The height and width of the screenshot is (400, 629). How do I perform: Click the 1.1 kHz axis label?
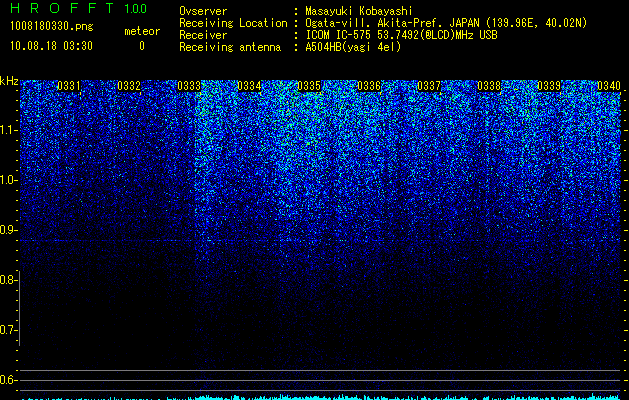(x=8, y=130)
